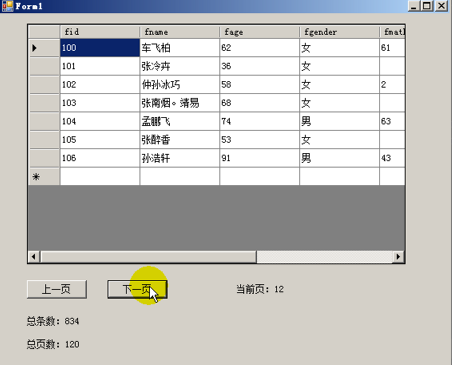452x365 pixels.
Task: Select the fage cell 53
Action: pyautogui.click(x=259, y=139)
